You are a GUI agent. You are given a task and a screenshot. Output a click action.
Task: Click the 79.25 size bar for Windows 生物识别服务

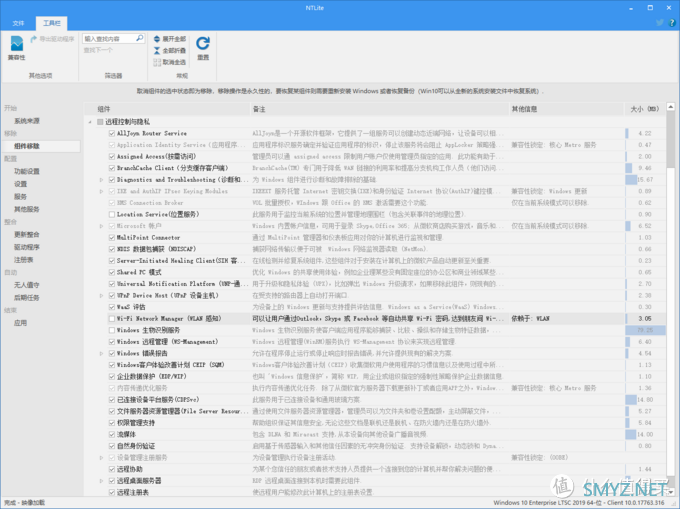coord(645,330)
